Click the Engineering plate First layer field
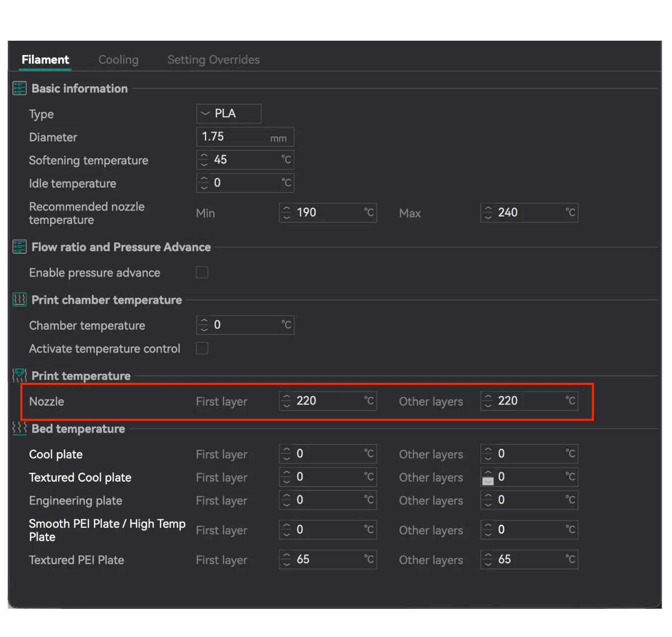The image size is (672, 637). point(328,500)
